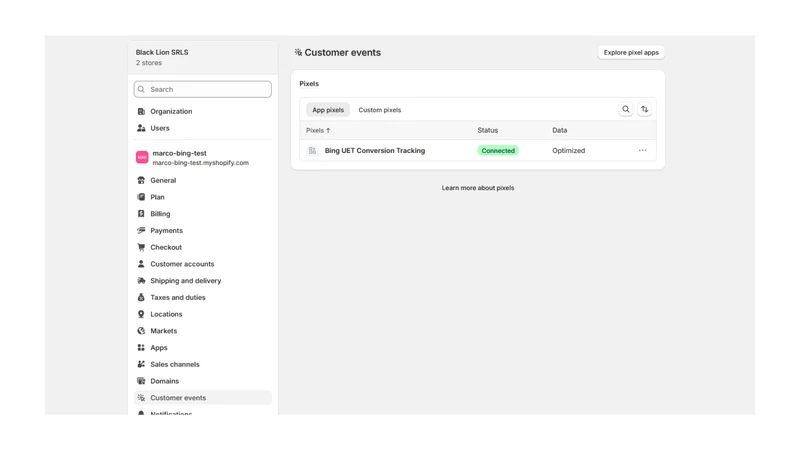800x450 pixels.
Task: Click the pink marco-bing-test store avatar
Action: pos(142,157)
